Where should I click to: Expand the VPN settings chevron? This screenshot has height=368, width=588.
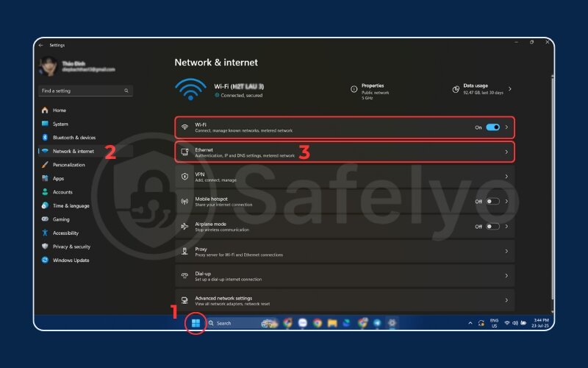[x=506, y=177]
